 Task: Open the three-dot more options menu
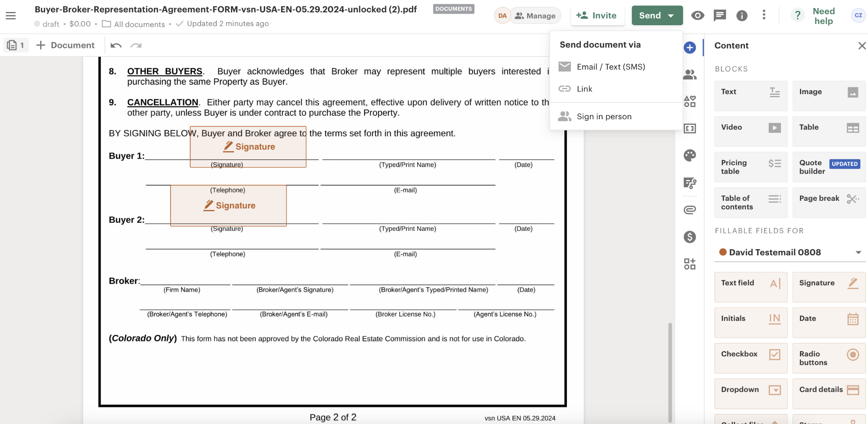[x=764, y=15]
